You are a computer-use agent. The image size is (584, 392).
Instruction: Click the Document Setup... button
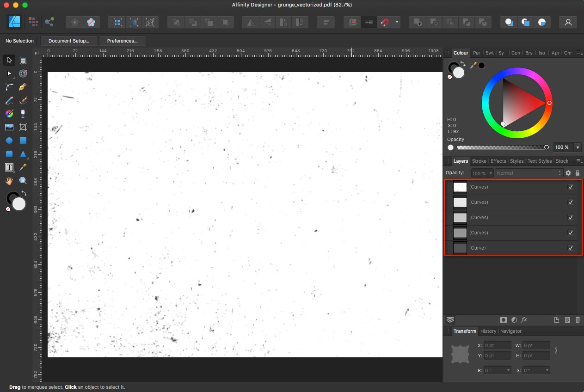tap(69, 41)
